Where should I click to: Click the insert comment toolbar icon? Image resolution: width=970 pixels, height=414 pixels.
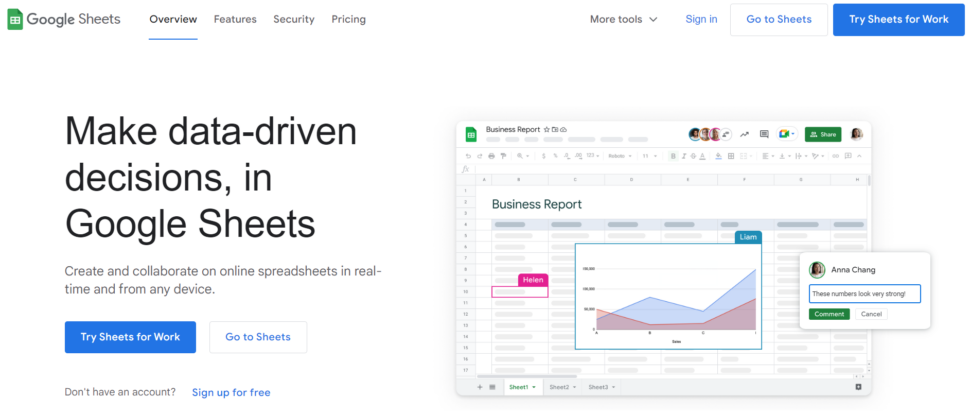coord(848,156)
